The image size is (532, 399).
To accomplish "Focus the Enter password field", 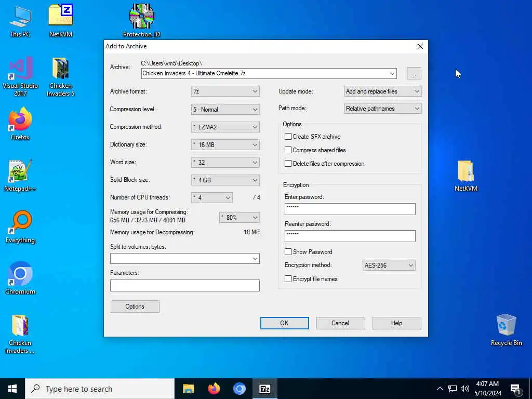I will click(350, 209).
